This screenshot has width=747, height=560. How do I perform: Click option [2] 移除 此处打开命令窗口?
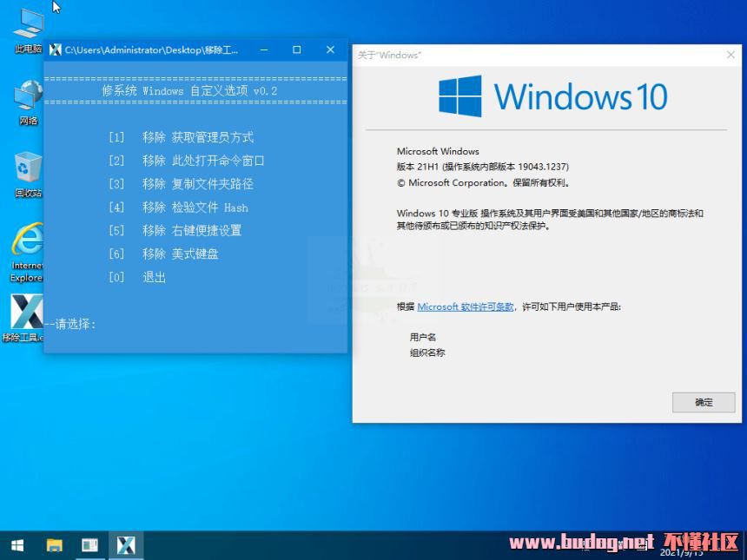coord(186,161)
